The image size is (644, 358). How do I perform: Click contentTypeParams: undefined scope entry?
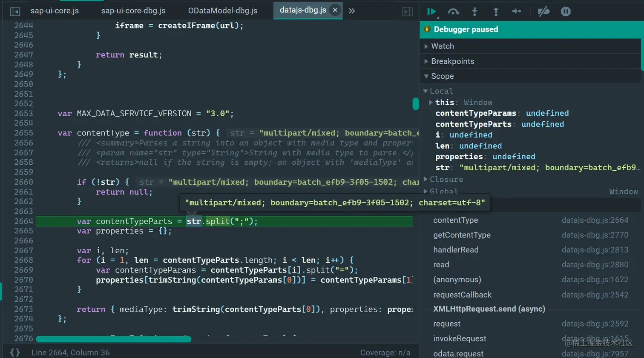click(502, 113)
